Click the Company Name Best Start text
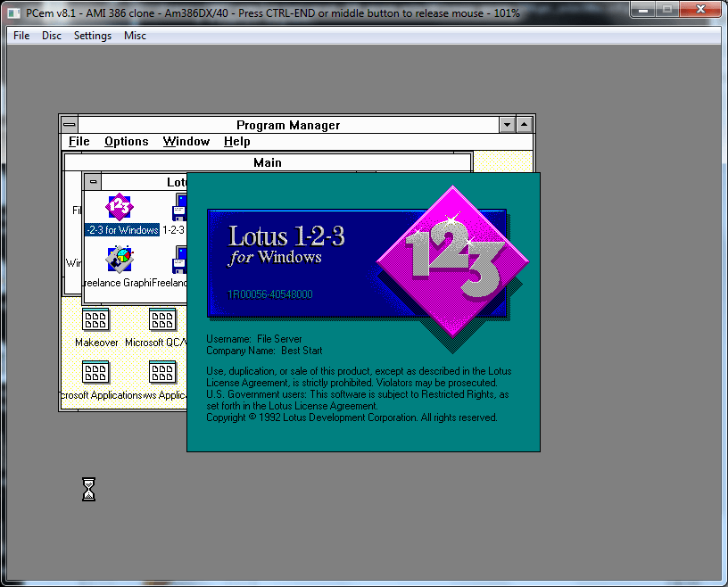This screenshot has width=728, height=587. point(264,351)
